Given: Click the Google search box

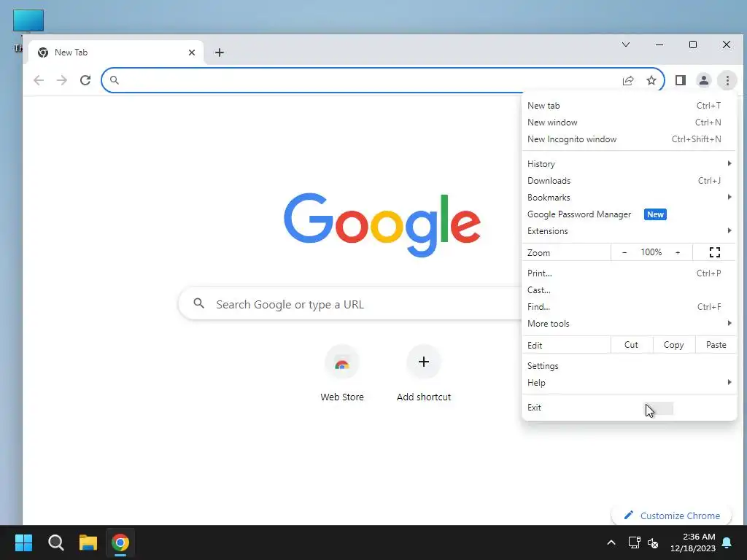Looking at the screenshot, I should click(349, 304).
